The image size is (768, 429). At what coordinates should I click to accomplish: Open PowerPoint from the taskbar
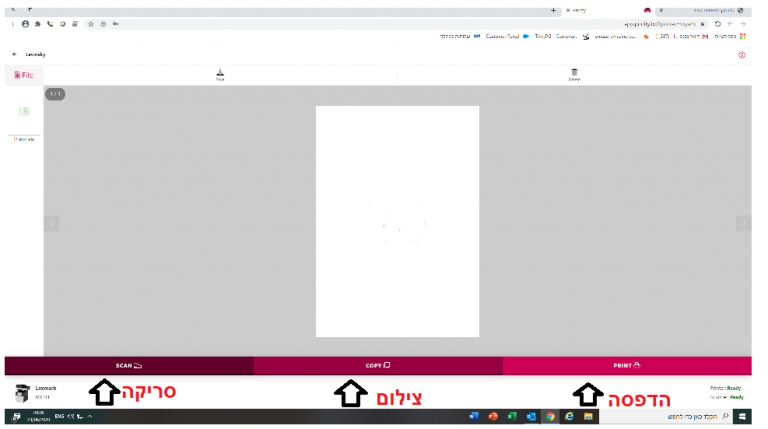click(493, 416)
